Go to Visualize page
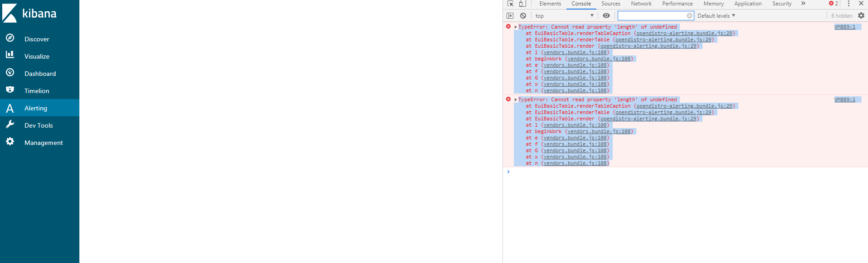 click(37, 56)
